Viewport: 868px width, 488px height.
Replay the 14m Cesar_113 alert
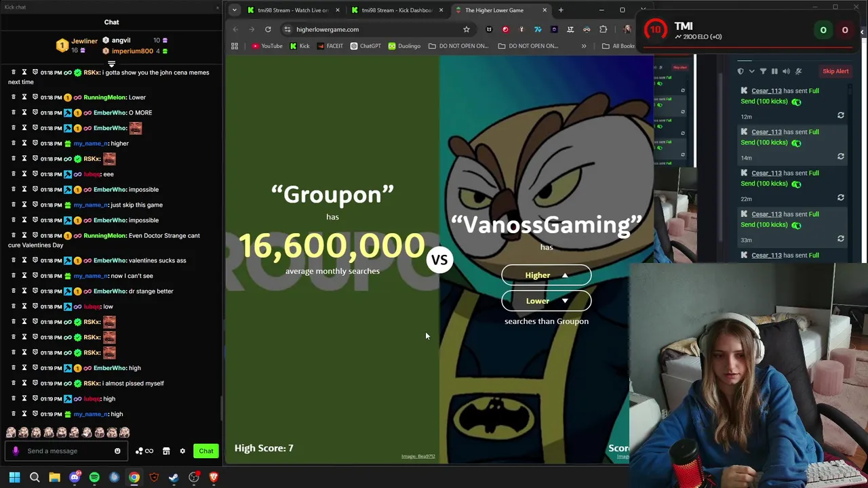[x=841, y=157]
